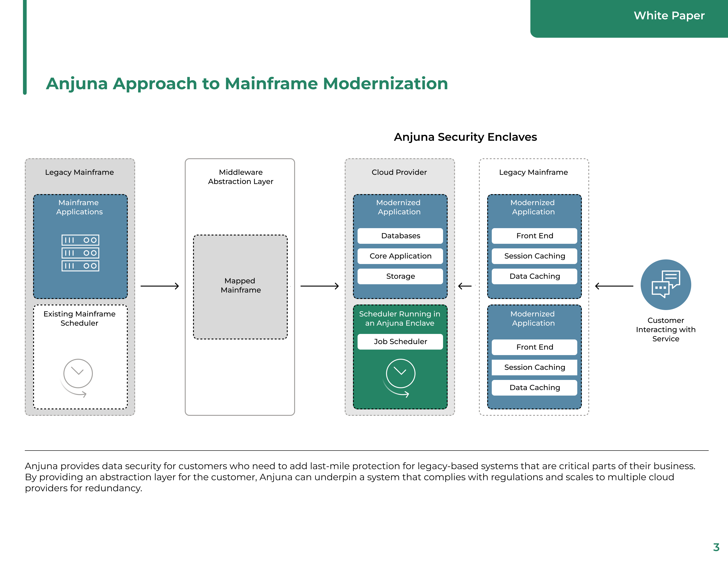728x563 pixels.
Task: Click short arrow between Legacy Mainframe and Cloud Provider
Action: pyautogui.click(x=465, y=286)
